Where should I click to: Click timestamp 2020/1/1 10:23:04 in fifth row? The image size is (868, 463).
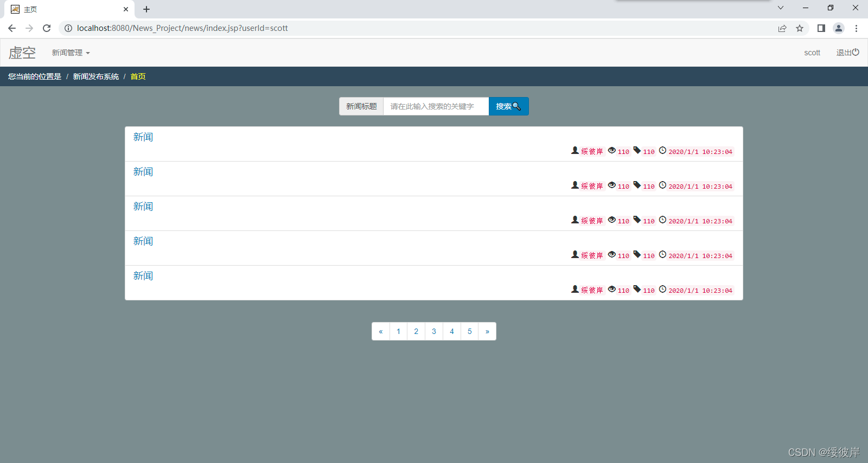[700, 291]
